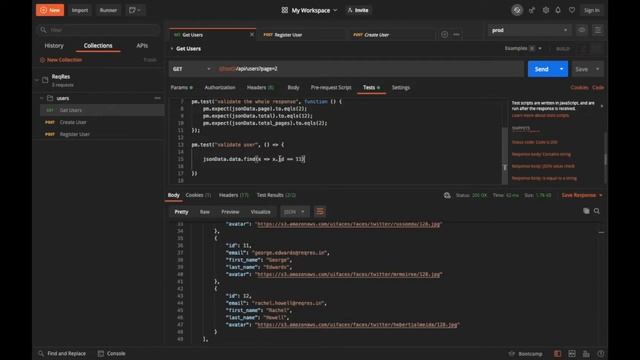This screenshot has height=360, width=640.
Task: Click the Send button
Action: click(542, 69)
